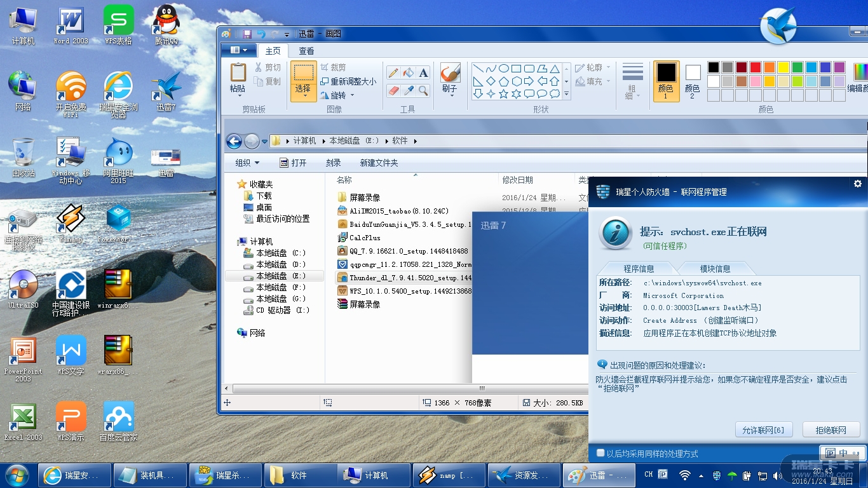
Task: Open the Windows Start button
Action: coord(17,475)
